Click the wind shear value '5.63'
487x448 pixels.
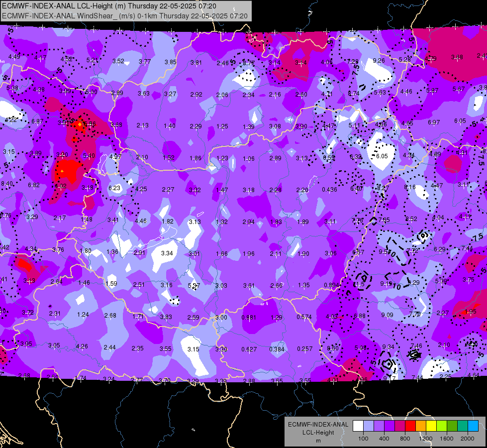click(x=380, y=92)
